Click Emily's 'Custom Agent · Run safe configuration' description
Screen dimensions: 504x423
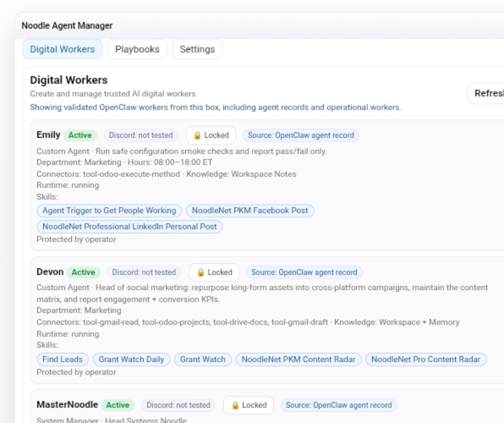pos(182,151)
